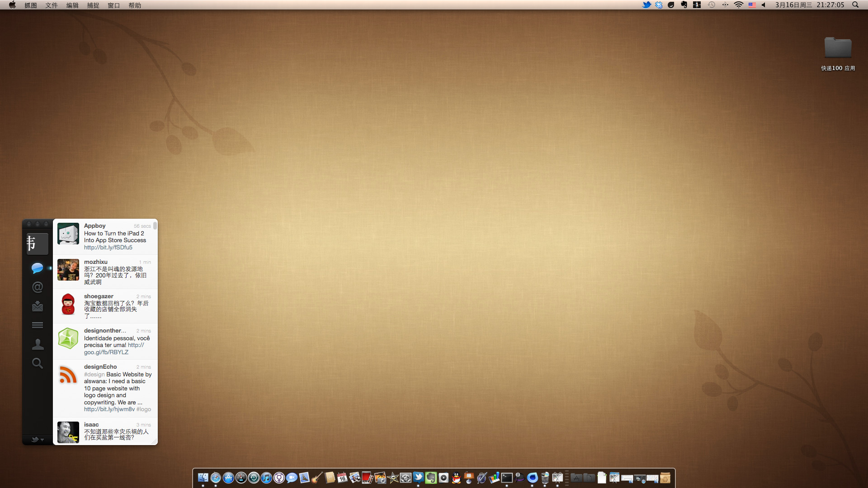
Task: Open the Profile tab in Twitter sidebar
Action: 38,344
